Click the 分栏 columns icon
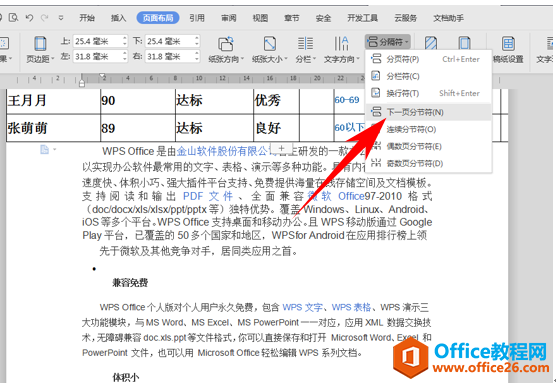 [x=305, y=44]
